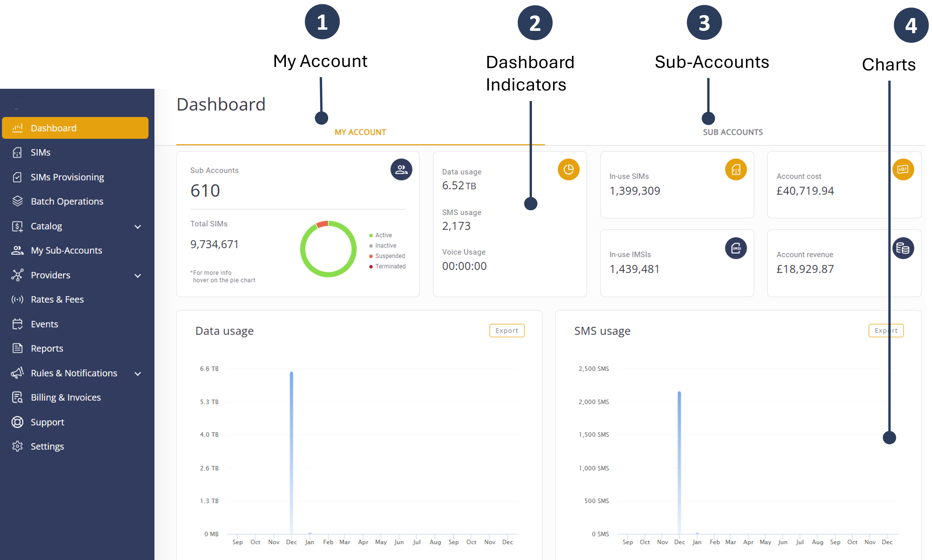Open Settings gear in sidebar

pos(17,446)
